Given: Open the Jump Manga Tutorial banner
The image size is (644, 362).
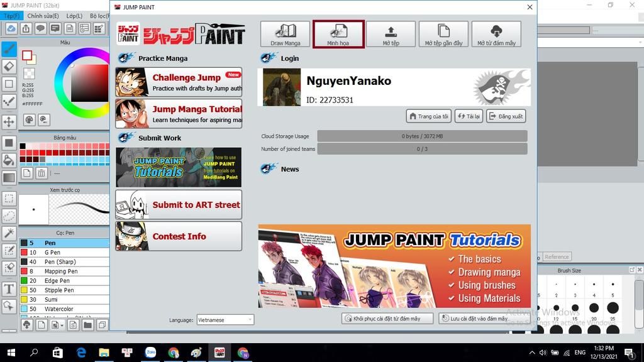Looking at the screenshot, I should point(179,114).
